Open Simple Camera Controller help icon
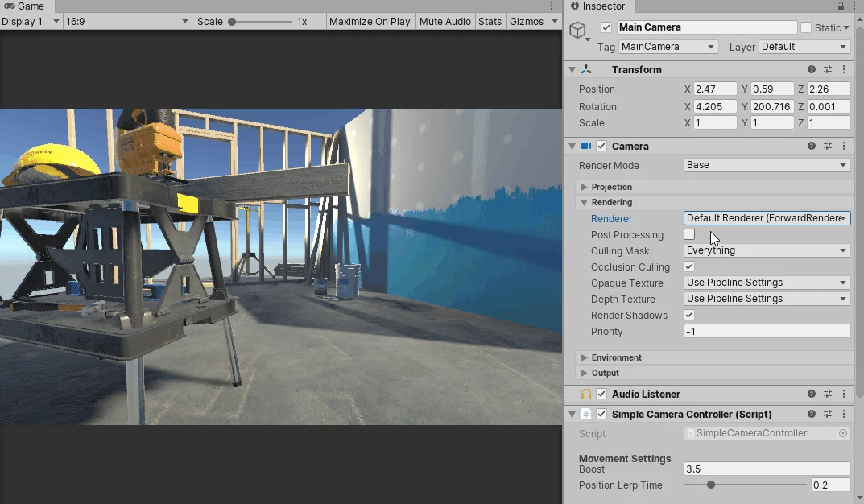 point(811,414)
